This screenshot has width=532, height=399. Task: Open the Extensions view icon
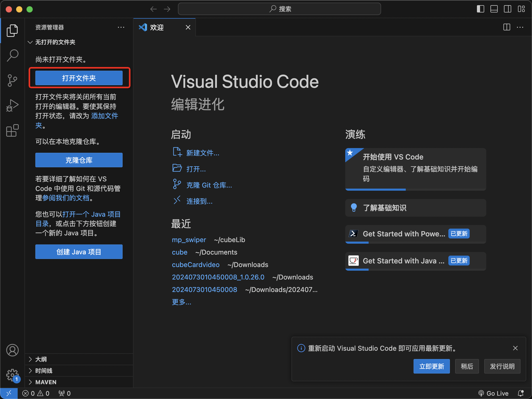point(12,130)
